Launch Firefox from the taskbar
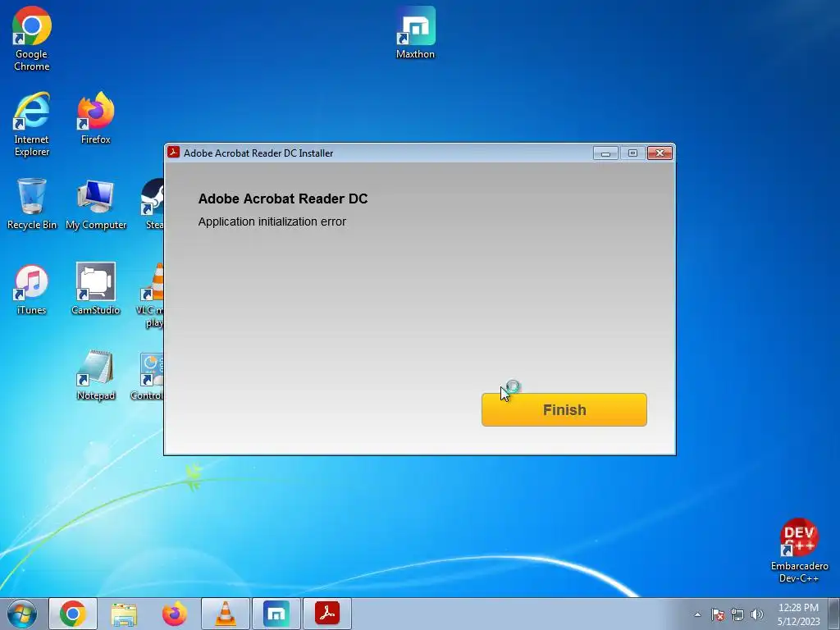The height and width of the screenshot is (630, 840). pyautogui.click(x=175, y=614)
